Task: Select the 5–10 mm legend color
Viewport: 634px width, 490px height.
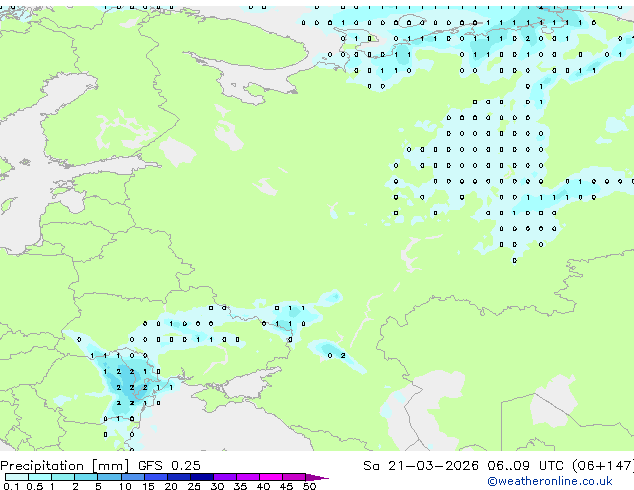Action: pyautogui.click(x=109, y=477)
